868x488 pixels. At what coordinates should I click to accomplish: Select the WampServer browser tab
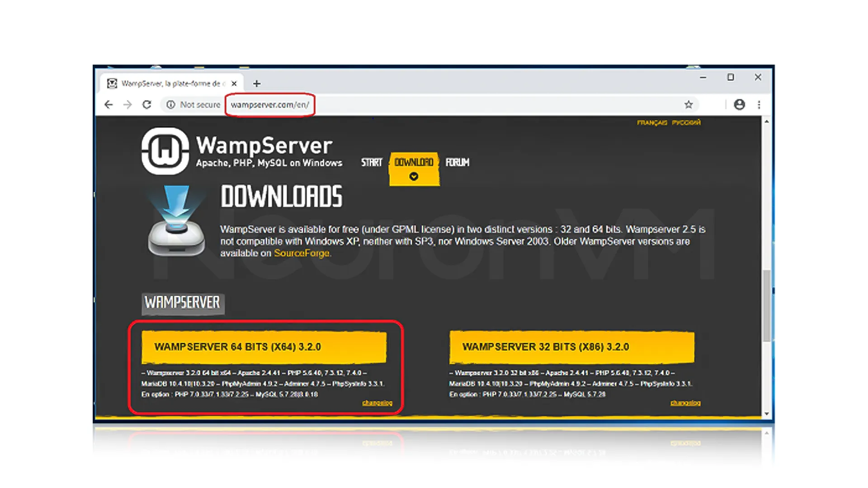tap(172, 83)
